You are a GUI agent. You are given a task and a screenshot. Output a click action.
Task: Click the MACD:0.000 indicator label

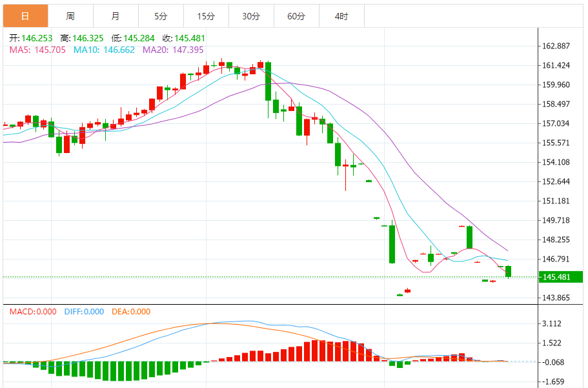[x=33, y=311]
